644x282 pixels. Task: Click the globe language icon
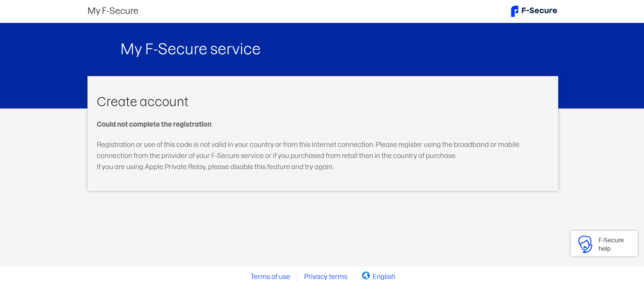366,276
